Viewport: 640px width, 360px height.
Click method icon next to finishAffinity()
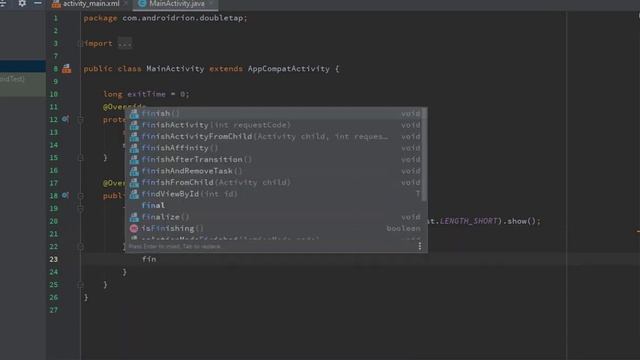click(x=134, y=148)
